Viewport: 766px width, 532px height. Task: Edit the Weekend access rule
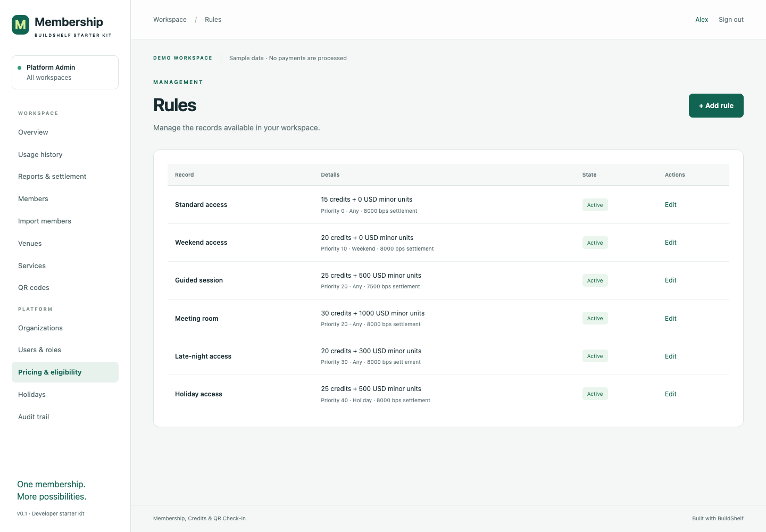[x=671, y=243]
